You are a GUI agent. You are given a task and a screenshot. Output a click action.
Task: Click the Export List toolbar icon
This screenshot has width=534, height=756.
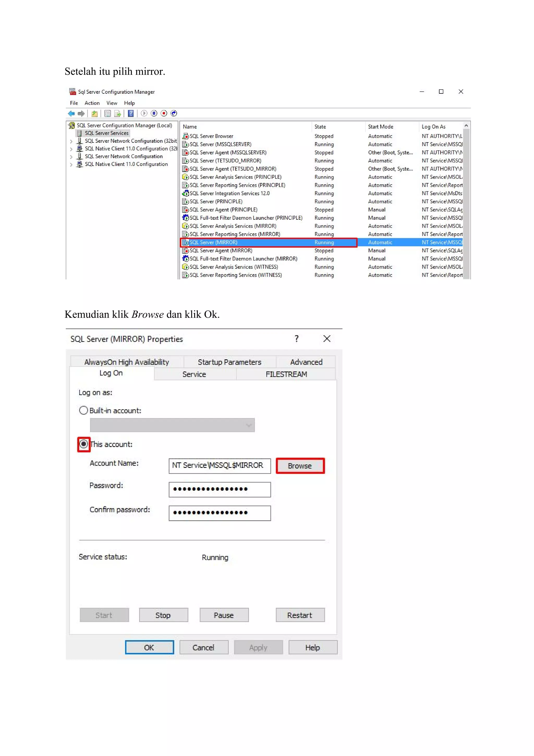pyautogui.click(x=117, y=114)
